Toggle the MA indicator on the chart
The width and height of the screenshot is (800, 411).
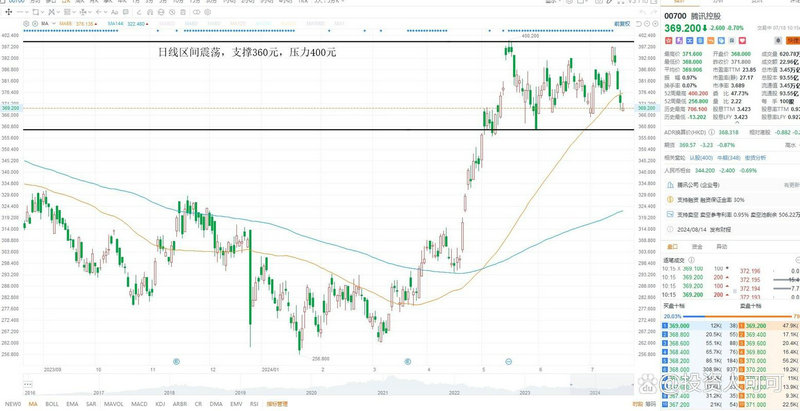(x=32, y=404)
